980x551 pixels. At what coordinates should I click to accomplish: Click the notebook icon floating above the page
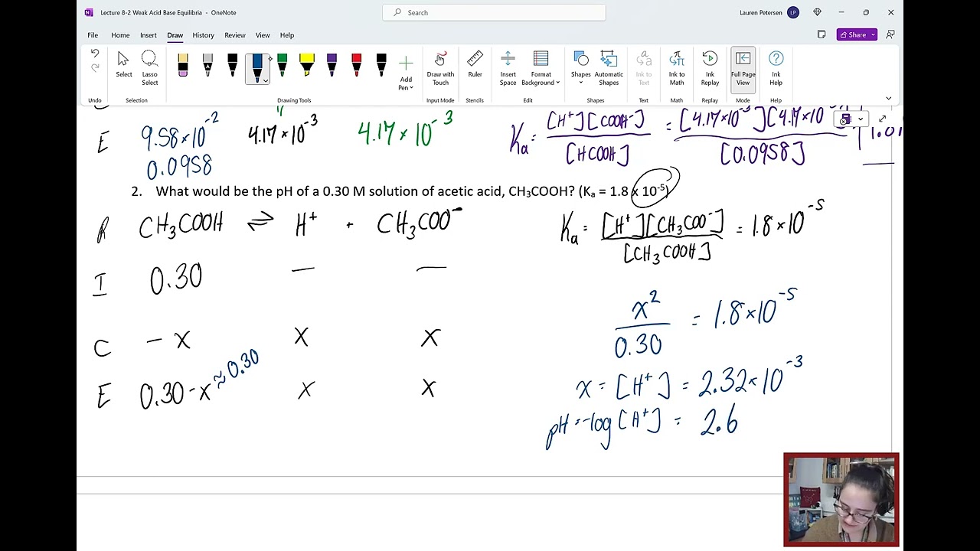pyautogui.click(x=845, y=119)
